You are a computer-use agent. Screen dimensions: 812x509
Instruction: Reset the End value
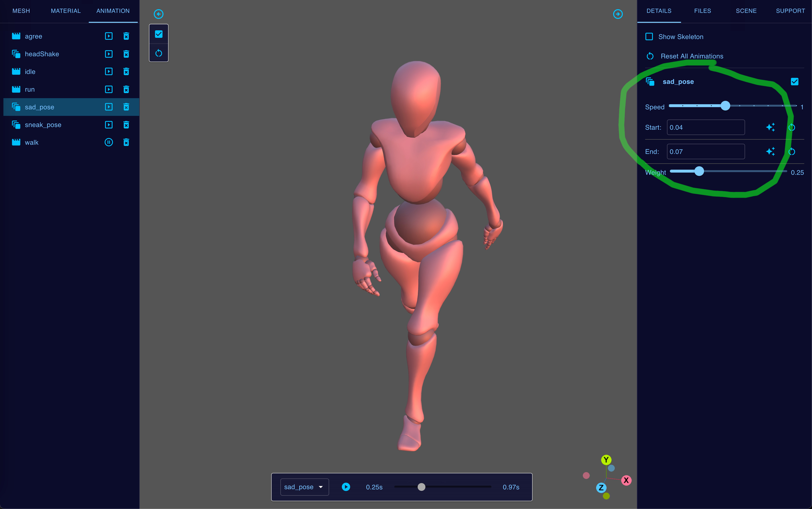click(791, 151)
